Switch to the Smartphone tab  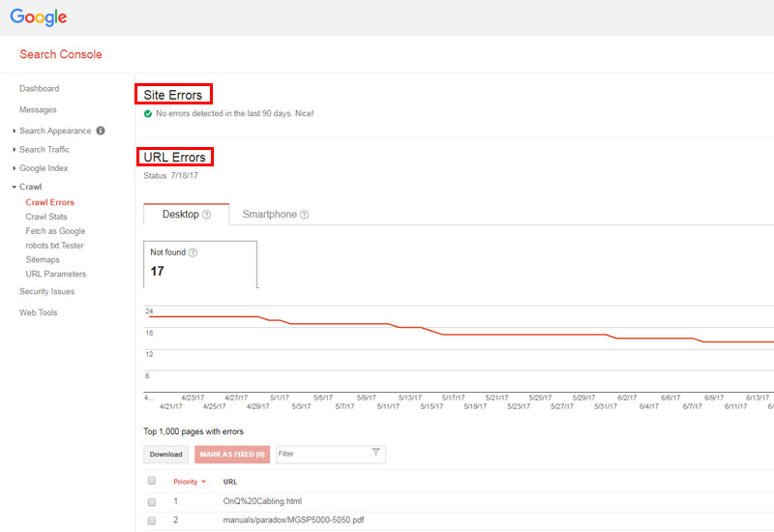click(269, 215)
